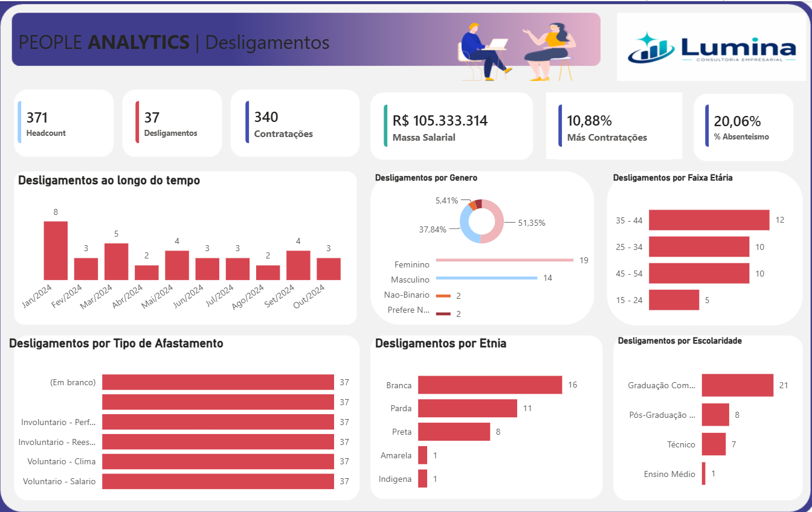Click the Feminino bar in the gender chart

[504, 260]
